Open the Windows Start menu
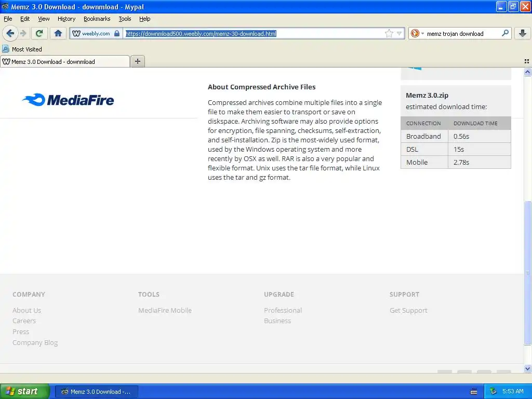Screen dimensions: 532x399 [24, 391]
